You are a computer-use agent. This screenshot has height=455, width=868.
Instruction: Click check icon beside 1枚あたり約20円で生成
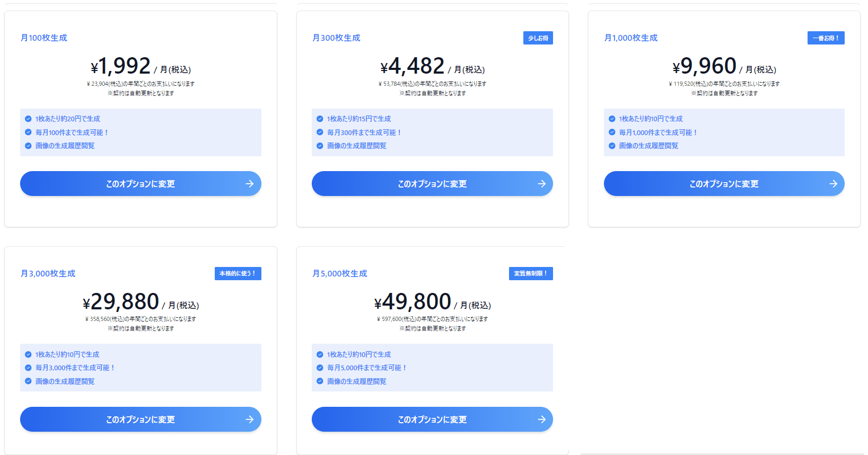tap(28, 119)
